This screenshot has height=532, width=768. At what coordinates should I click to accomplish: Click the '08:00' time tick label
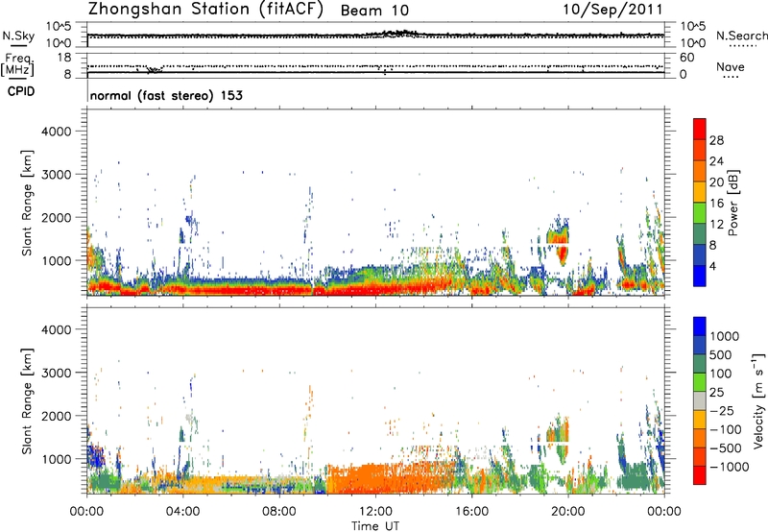coord(278,512)
